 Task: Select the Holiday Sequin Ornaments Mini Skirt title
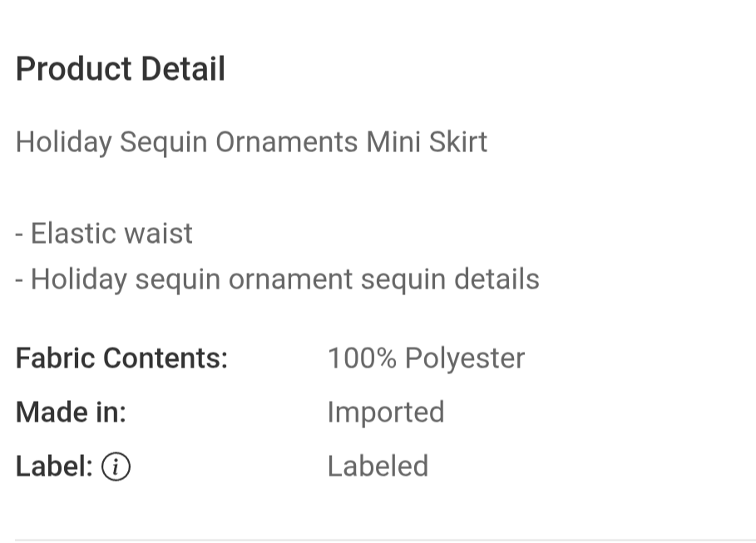pos(251,142)
